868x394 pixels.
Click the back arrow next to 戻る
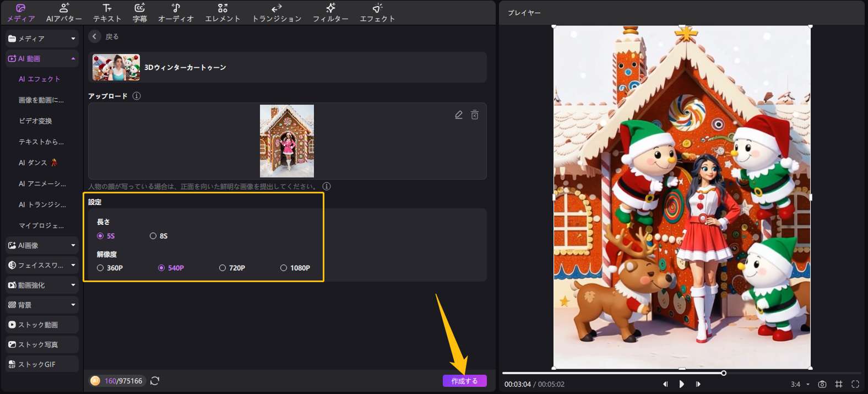pos(95,36)
